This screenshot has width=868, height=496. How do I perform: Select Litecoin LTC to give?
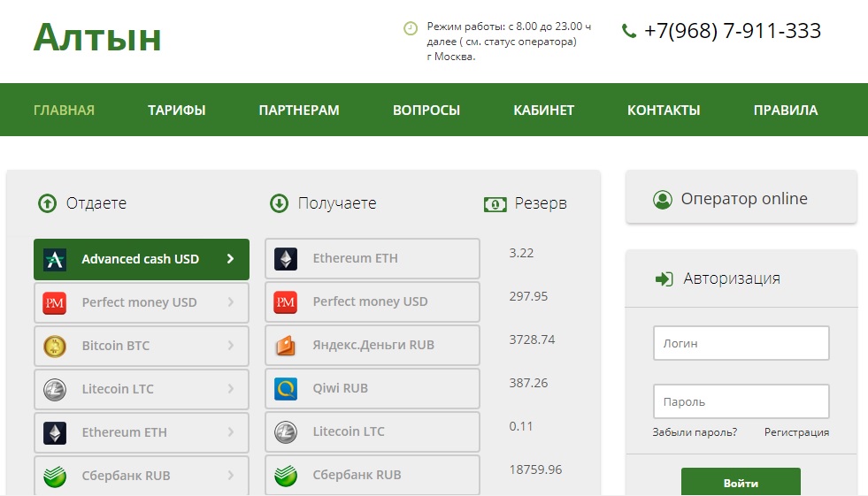[142, 389]
